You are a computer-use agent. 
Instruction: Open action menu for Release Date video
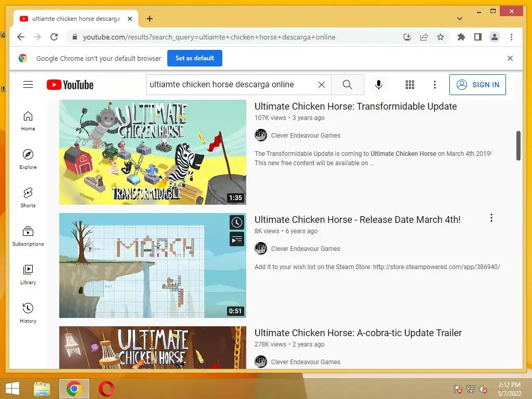point(491,218)
